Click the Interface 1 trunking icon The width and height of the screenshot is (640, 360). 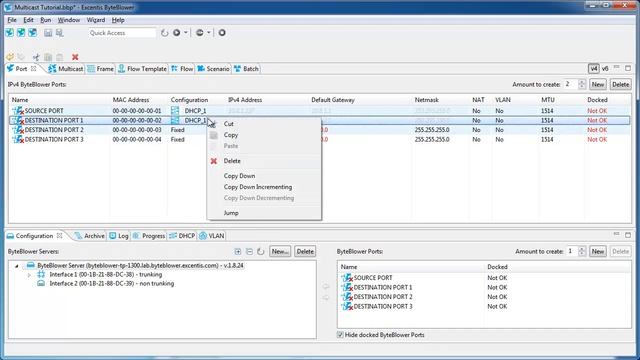point(41,274)
